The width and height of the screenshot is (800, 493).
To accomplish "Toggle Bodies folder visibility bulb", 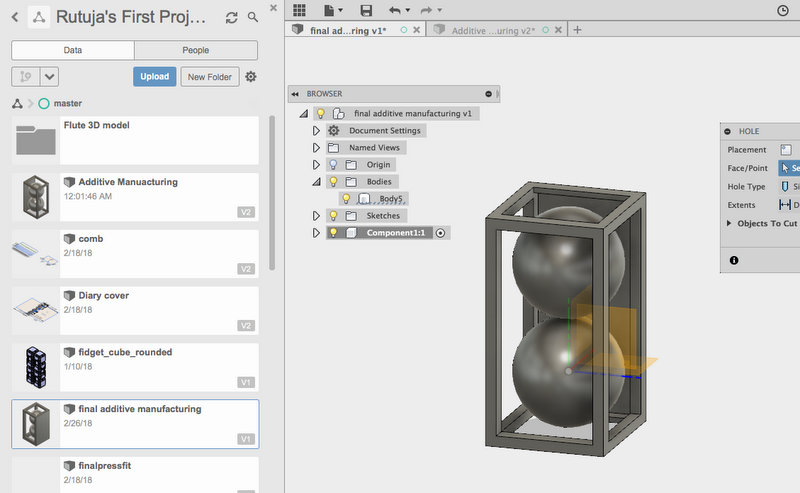I will click(333, 181).
